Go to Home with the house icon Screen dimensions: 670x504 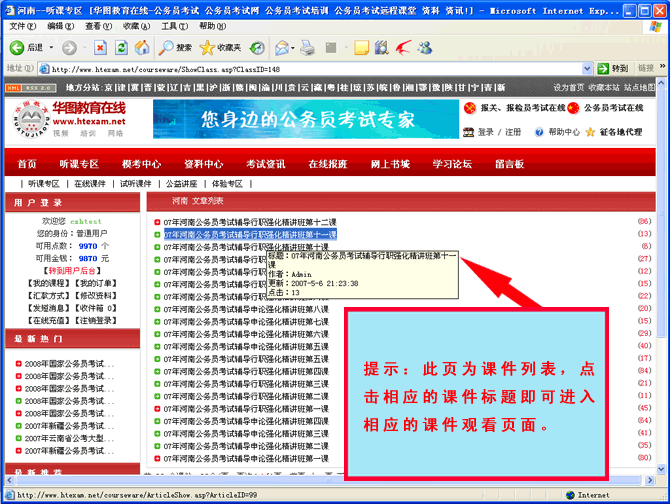click(142, 47)
